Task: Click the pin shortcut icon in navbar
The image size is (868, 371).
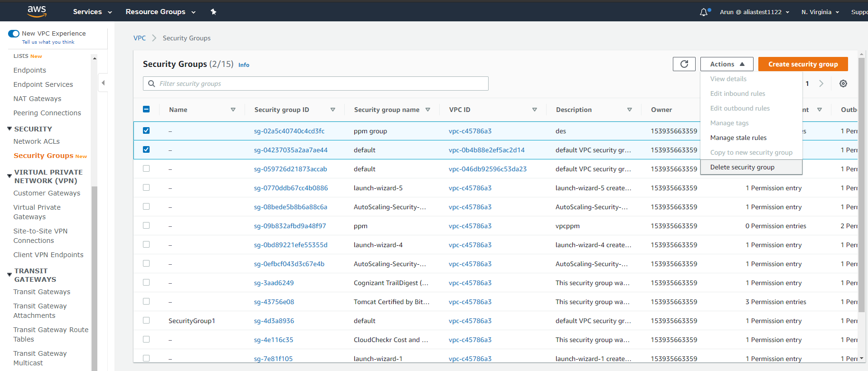Action: [214, 12]
